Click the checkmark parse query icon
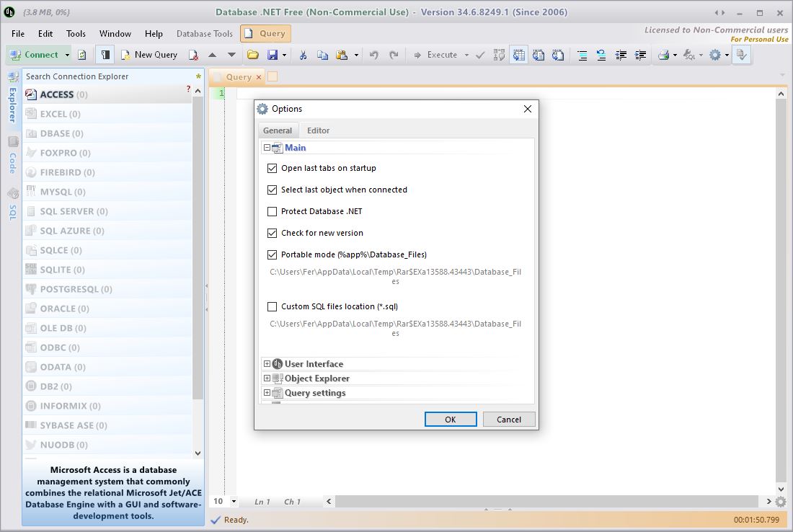793x532 pixels. (480, 55)
